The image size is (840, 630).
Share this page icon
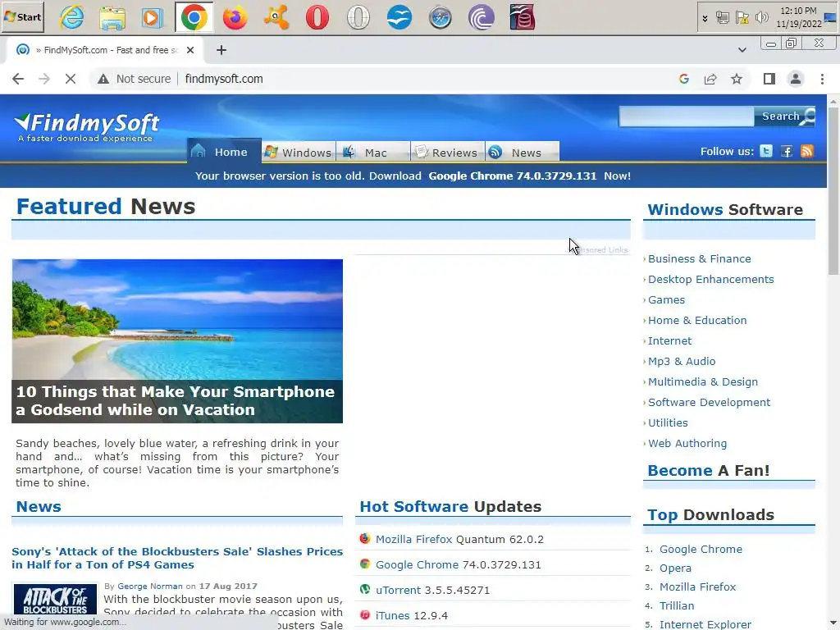click(710, 79)
